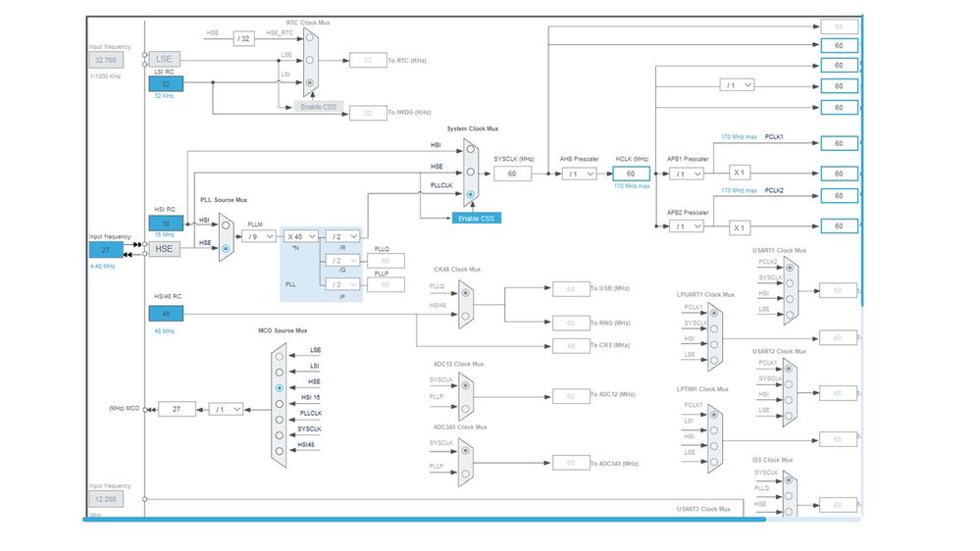Select PLLQ in the CK48 Clock Mux

pyautogui.click(x=466, y=293)
